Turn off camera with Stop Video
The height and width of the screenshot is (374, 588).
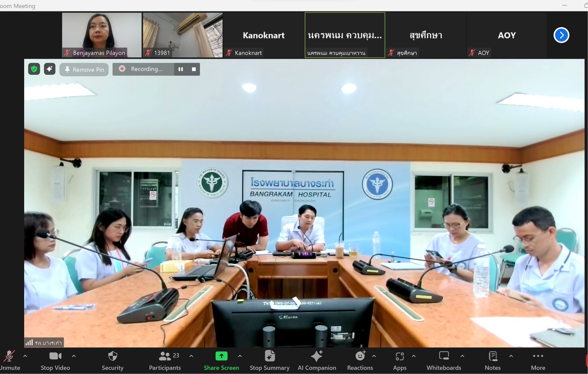pyautogui.click(x=55, y=360)
